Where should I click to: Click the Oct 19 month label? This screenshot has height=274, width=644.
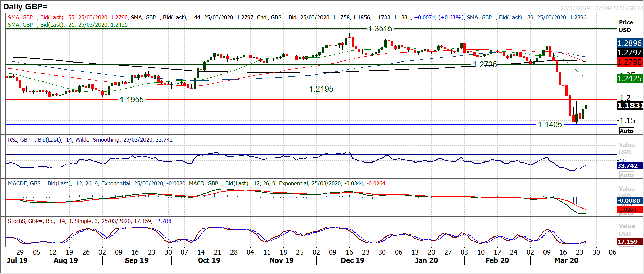point(209,260)
